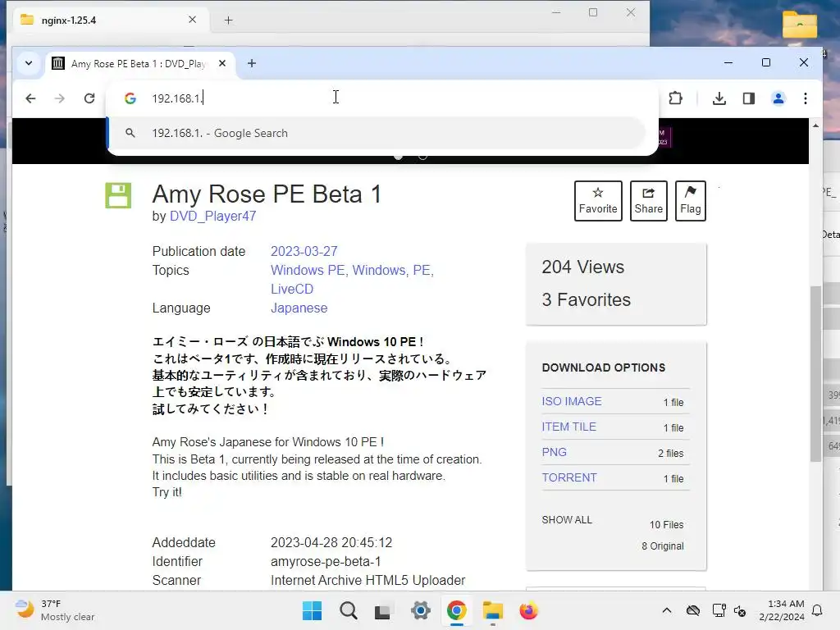Open the weather widget showing 37°F
Screen dimensions: 840x630
[55, 610]
